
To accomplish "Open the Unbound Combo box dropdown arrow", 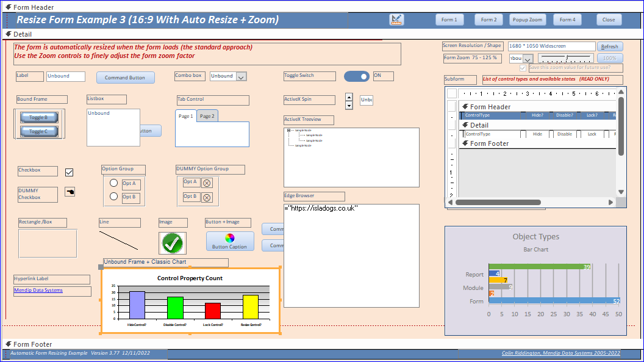I will (x=241, y=76).
